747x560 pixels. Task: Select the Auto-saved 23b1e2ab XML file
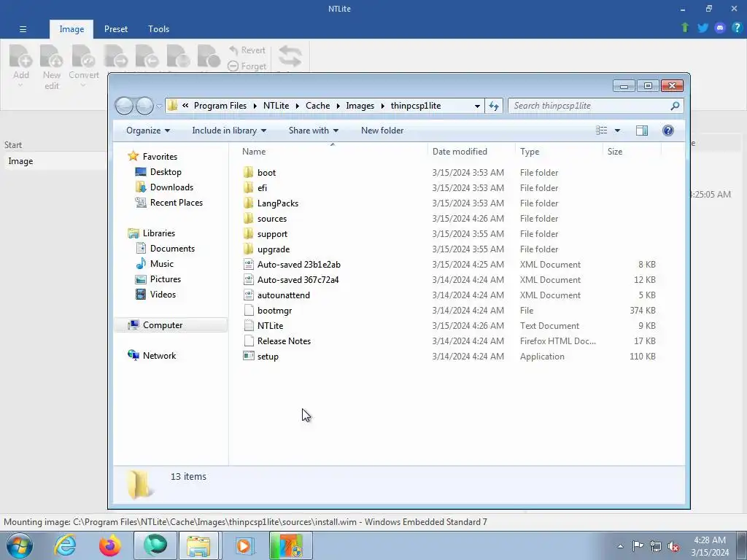[292, 264]
